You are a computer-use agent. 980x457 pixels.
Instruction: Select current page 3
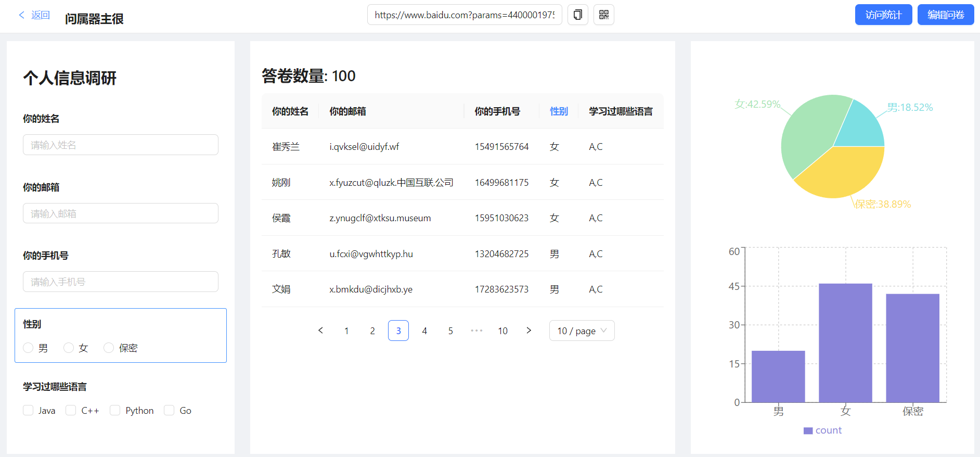point(398,331)
